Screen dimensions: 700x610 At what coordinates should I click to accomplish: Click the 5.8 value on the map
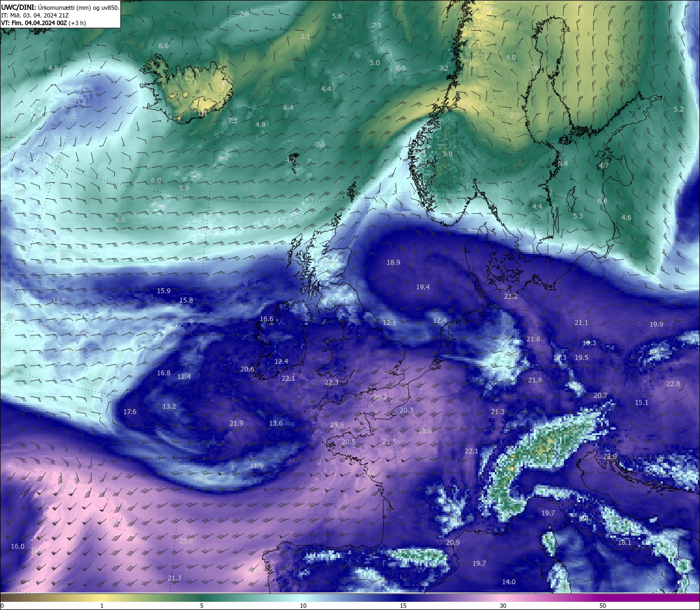tap(337, 16)
